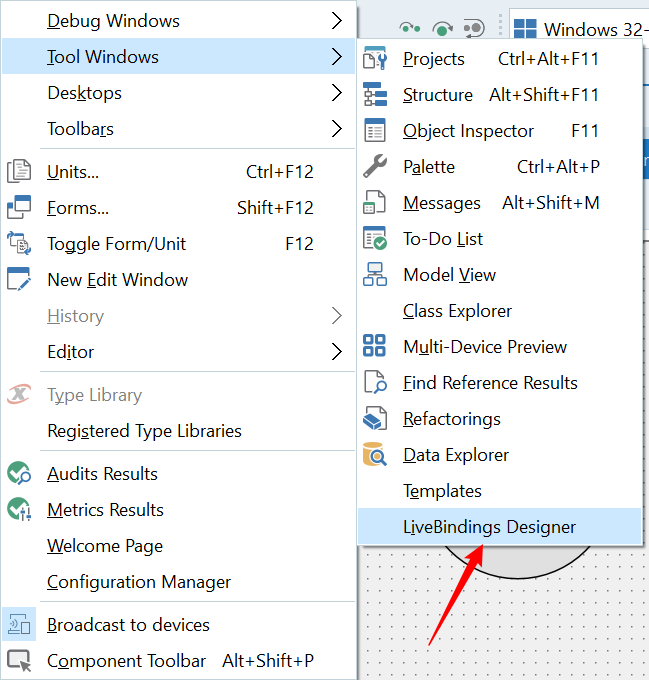The width and height of the screenshot is (649, 680).
Task: Click the Projects tool window icon
Action: [x=375, y=59]
